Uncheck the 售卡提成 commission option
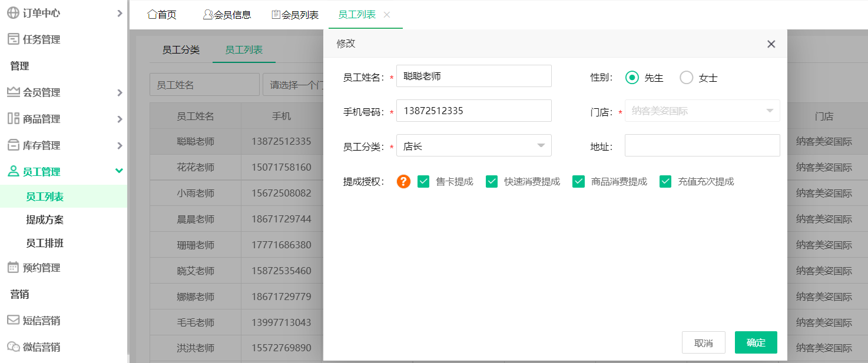 pos(423,181)
